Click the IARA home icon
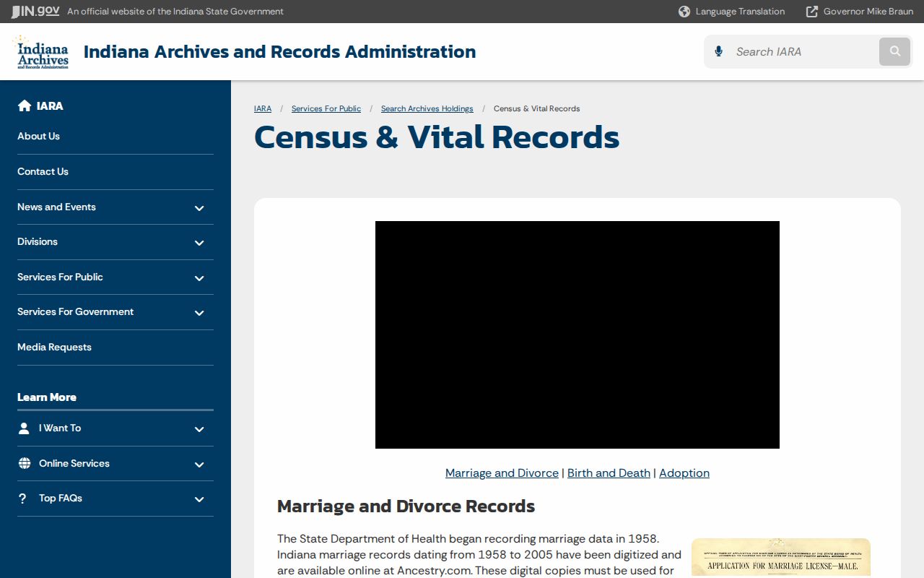Screen dimensions: 924x578 pos(25,105)
